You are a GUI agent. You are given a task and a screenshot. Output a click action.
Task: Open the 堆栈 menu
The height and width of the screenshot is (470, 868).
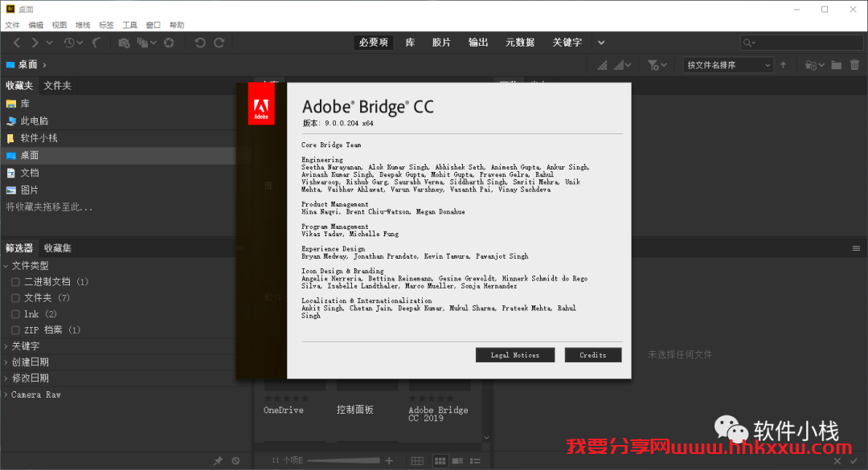coord(83,25)
